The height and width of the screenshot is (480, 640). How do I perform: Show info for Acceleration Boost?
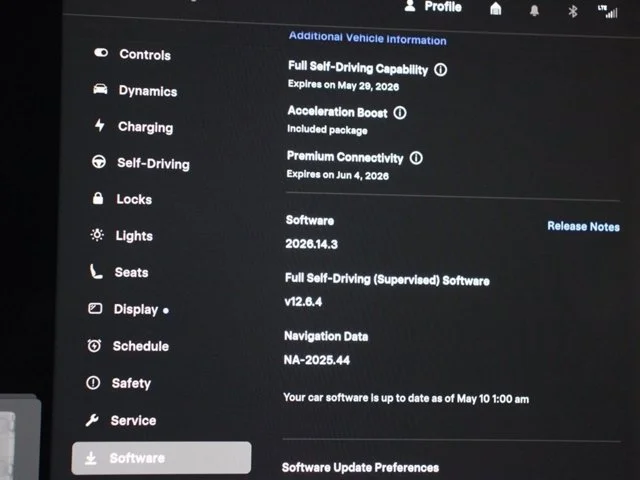point(400,113)
